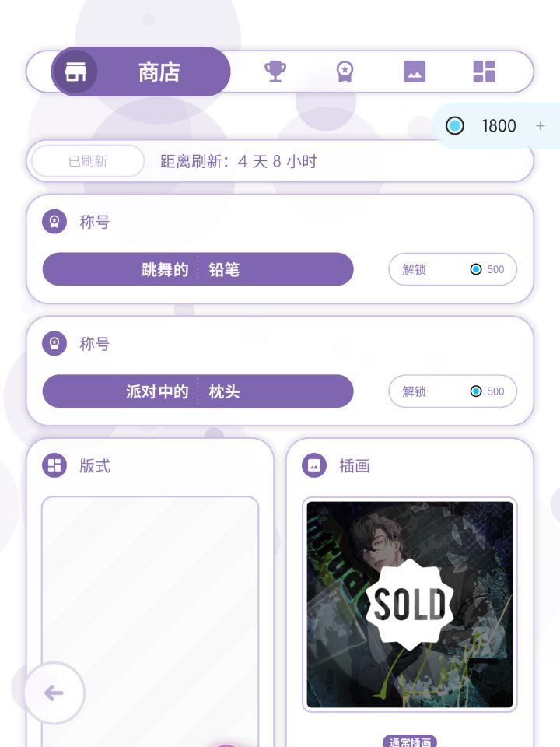Switch to the illustration gallery tab

click(x=415, y=72)
